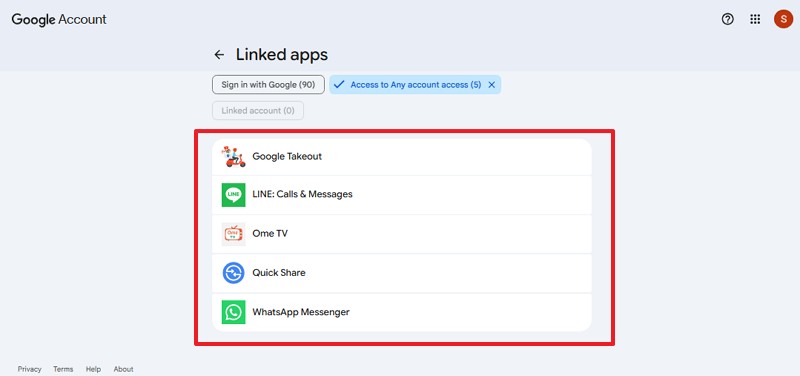
Task: Remove the account access filter with X
Action: pyautogui.click(x=492, y=85)
